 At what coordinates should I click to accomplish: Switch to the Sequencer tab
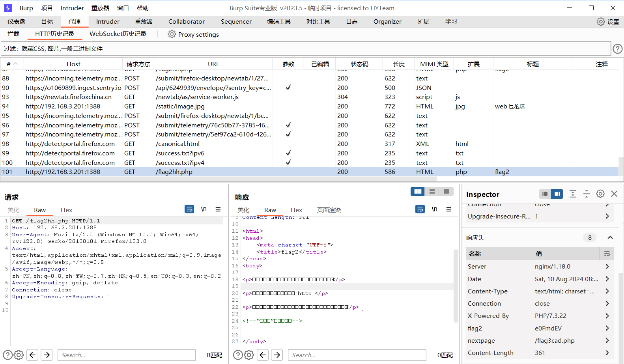236,22
